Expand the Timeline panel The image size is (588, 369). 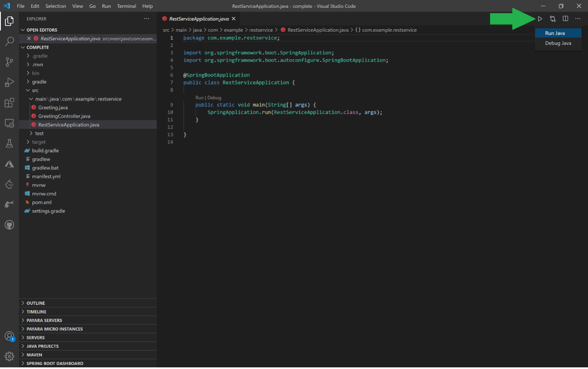[88, 312]
